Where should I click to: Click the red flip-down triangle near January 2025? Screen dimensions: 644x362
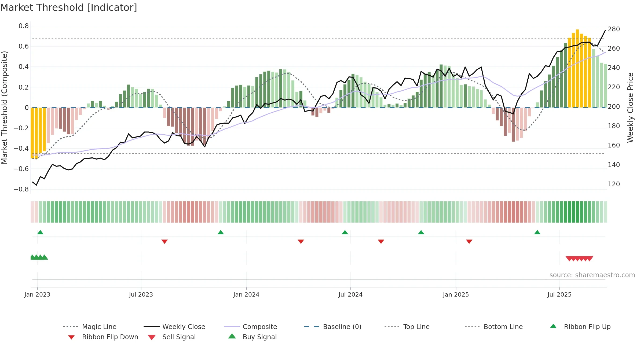(x=469, y=242)
